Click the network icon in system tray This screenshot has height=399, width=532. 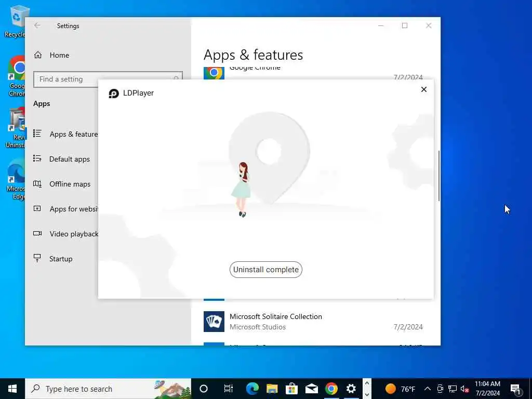tap(453, 389)
